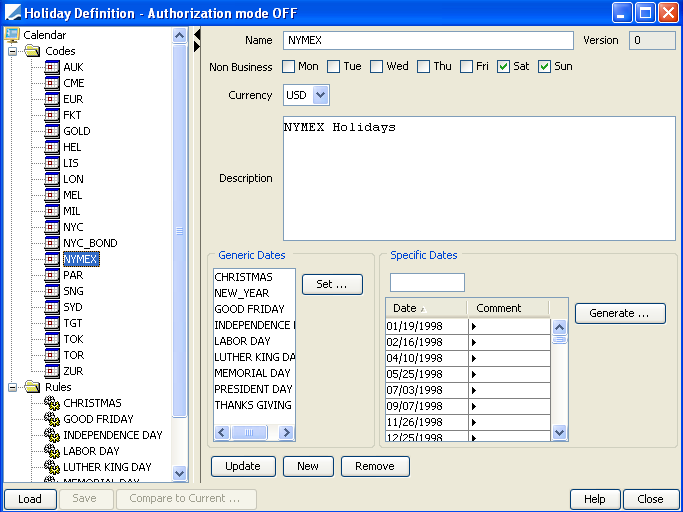Enable Mon as non business day
This screenshot has width=683, height=512.
pyautogui.click(x=288, y=67)
